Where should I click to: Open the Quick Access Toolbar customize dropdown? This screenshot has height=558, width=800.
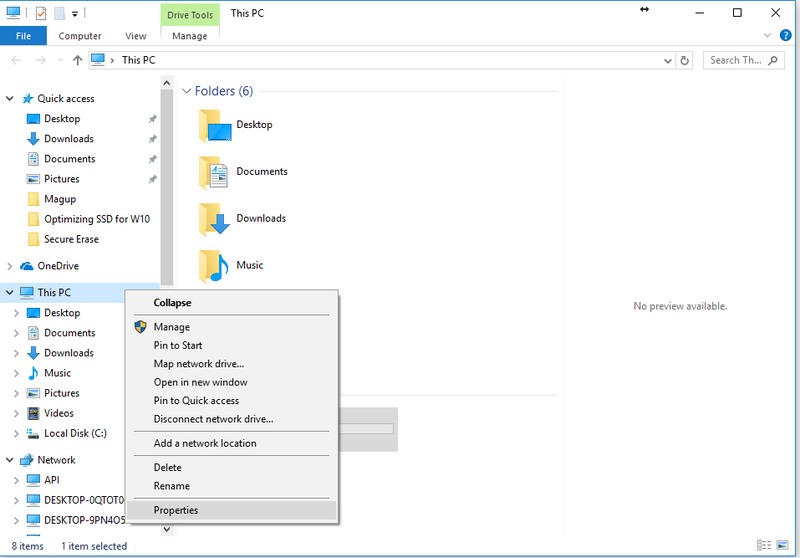pyautogui.click(x=76, y=14)
